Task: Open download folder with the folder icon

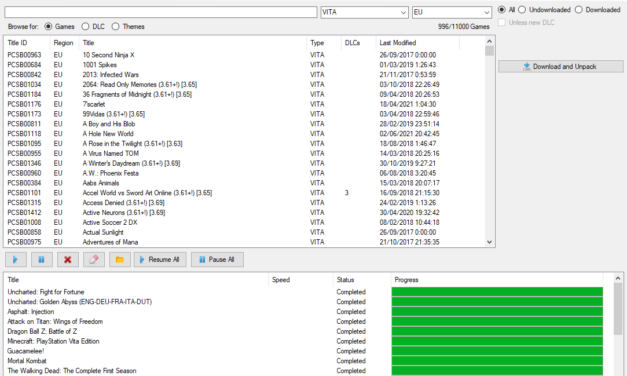Action: 120,260
